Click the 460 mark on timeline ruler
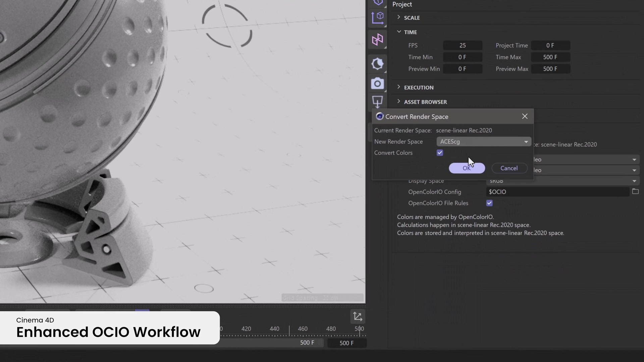This screenshot has width=644, height=362. (x=303, y=329)
